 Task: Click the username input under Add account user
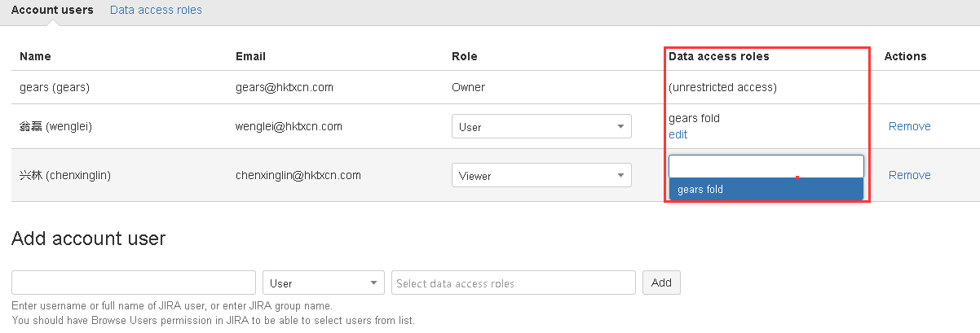[134, 283]
